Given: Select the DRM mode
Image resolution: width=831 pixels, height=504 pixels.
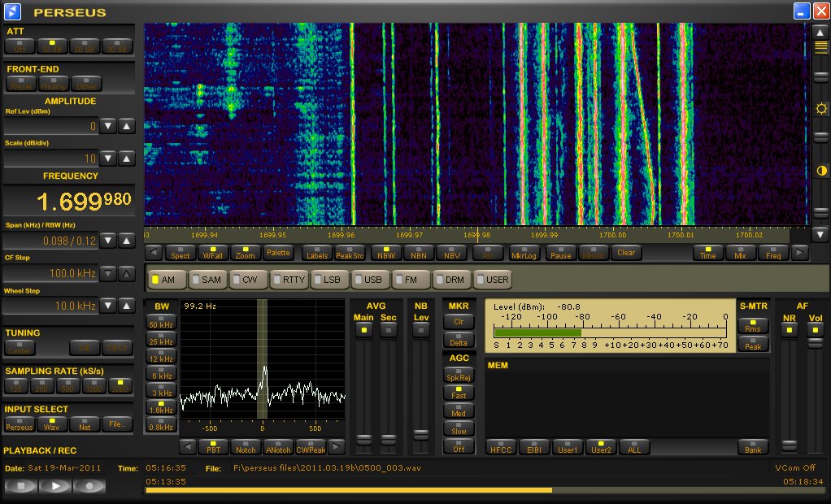Looking at the screenshot, I should pyautogui.click(x=450, y=280).
